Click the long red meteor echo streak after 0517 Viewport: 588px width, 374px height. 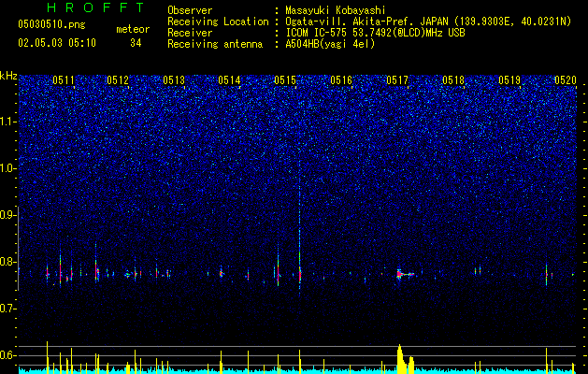[x=406, y=274]
